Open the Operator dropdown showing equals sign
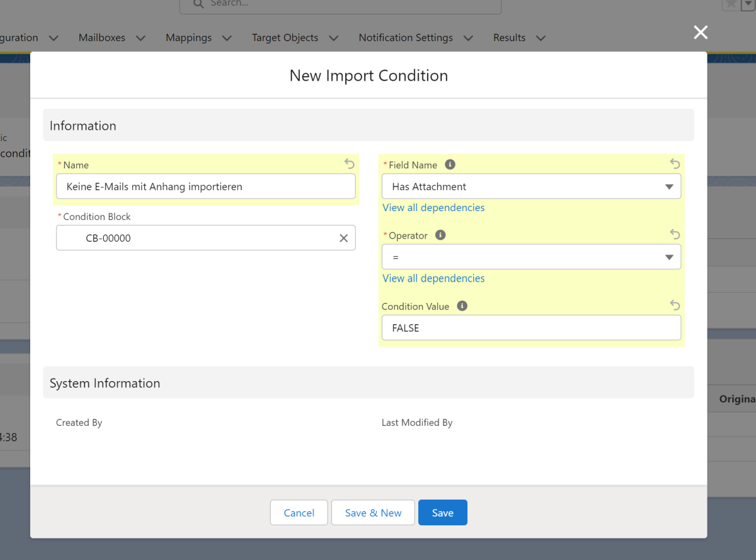This screenshot has width=756, height=560. [531, 257]
